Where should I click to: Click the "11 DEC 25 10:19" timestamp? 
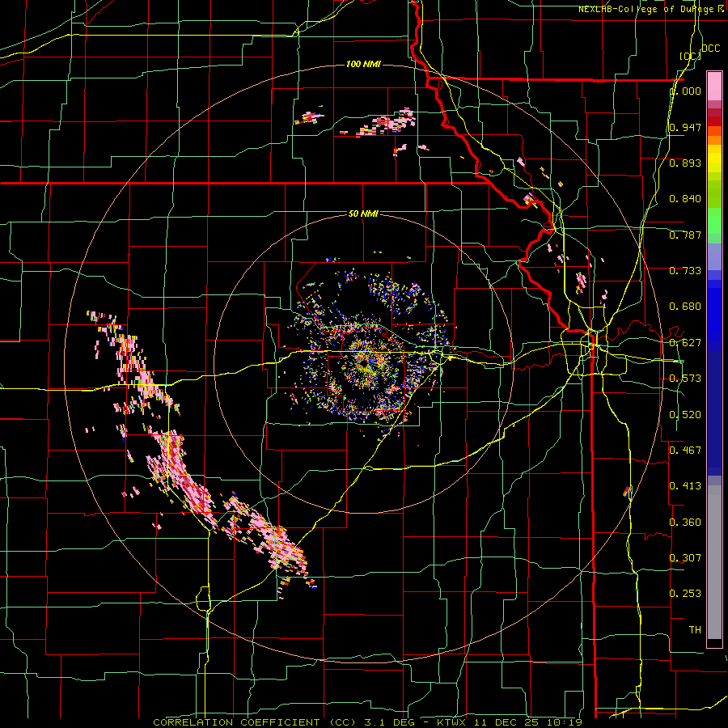pyautogui.click(x=528, y=722)
